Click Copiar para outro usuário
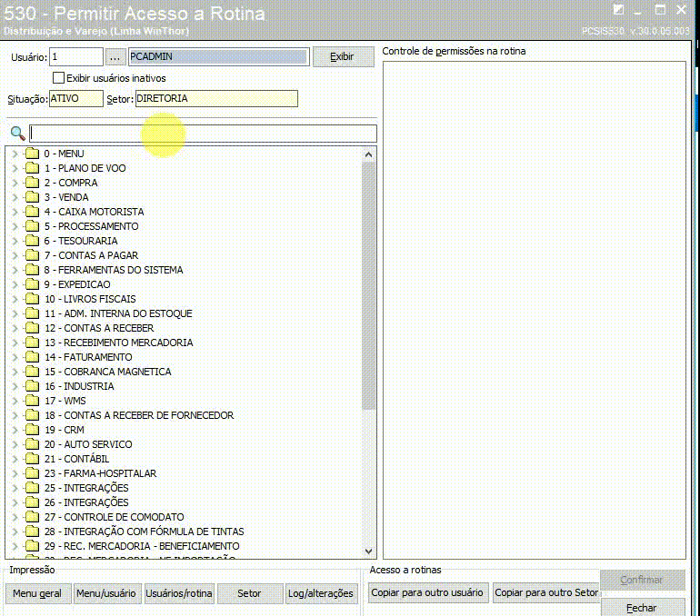 click(x=427, y=592)
